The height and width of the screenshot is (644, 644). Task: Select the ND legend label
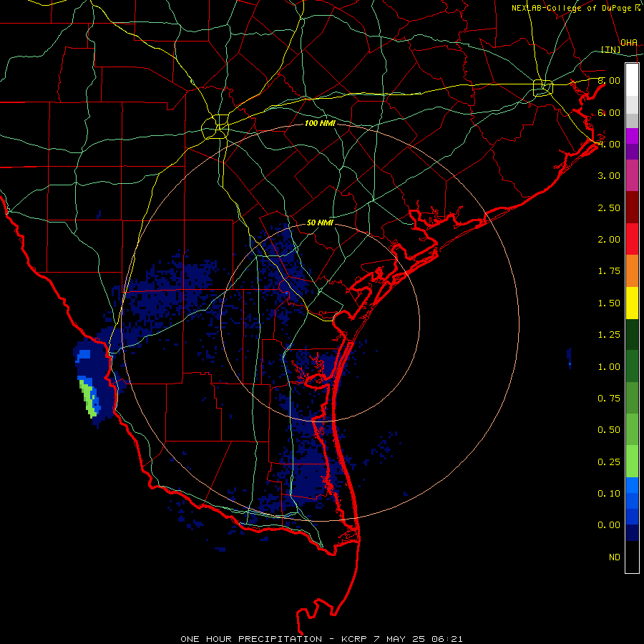pos(615,557)
